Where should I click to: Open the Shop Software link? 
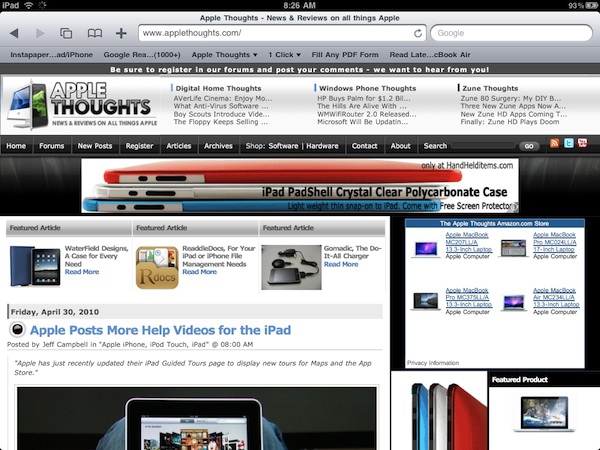[283, 146]
